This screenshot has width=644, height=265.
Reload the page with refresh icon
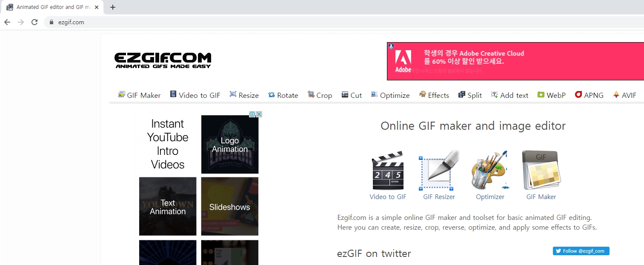point(34,22)
